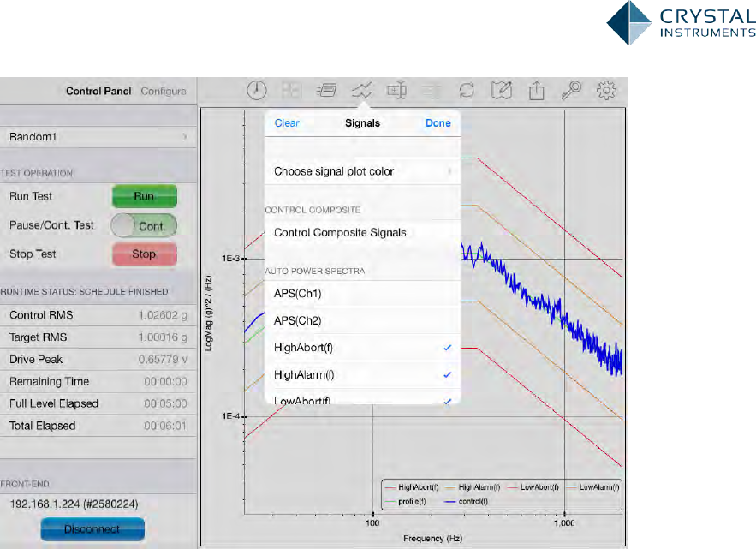
Task: Tap Done in the Signals popover
Action: tap(438, 123)
